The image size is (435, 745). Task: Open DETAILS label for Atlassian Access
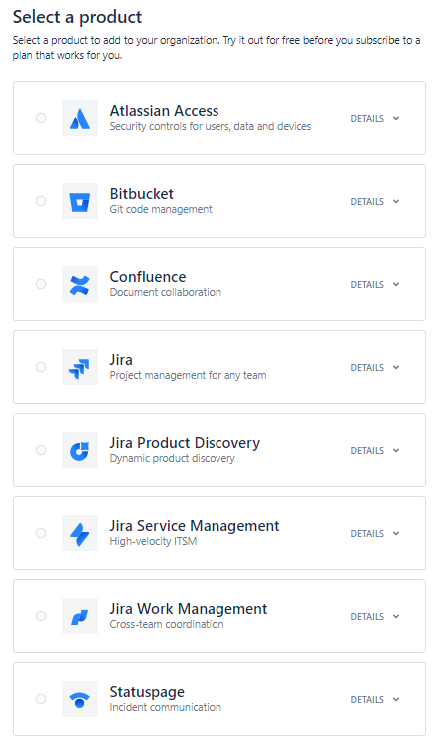pos(367,119)
